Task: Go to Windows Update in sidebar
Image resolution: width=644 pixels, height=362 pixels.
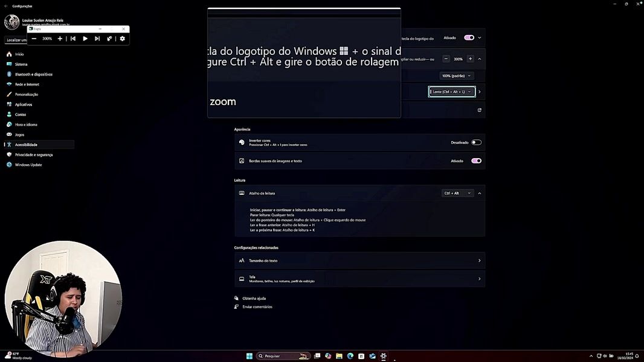Action: (x=28, y=165)
